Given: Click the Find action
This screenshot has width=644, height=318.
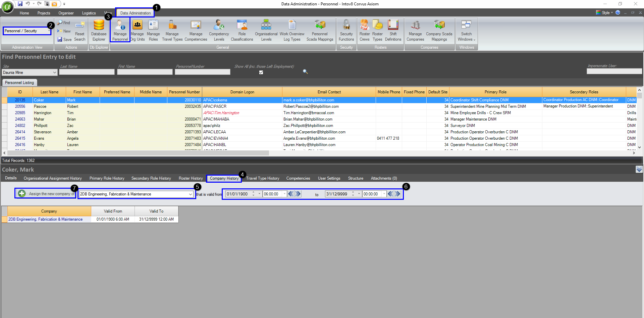Looking at the screenshot, I should click(64, 22).
